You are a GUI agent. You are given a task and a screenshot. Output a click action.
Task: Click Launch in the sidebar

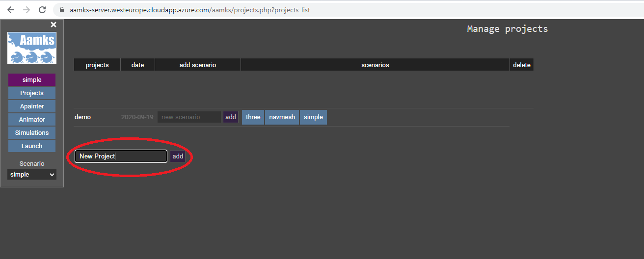(x=32, y=146)
